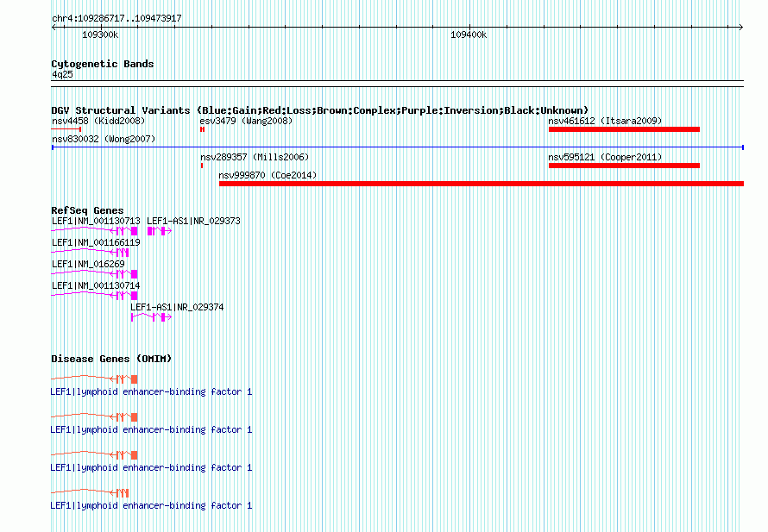This screenshot has width=768, height=532.
Task: Select the nsv461612 red loss bar
Action: click(624, 129)
